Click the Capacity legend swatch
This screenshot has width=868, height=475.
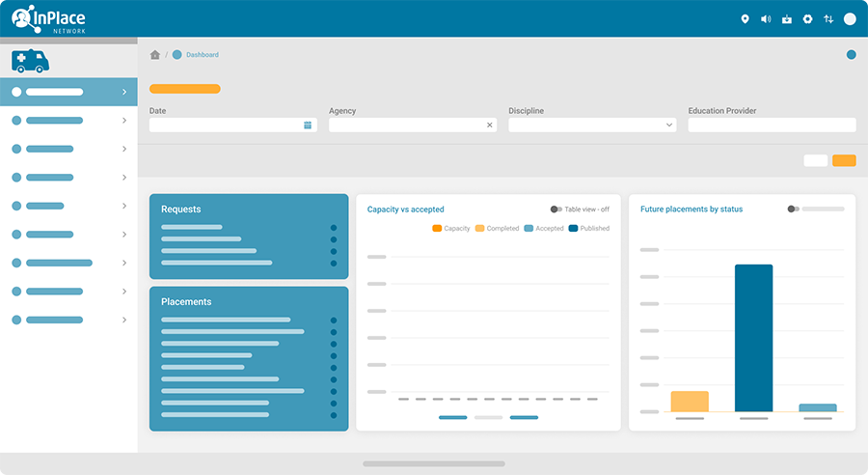click(x=437, y=229)
